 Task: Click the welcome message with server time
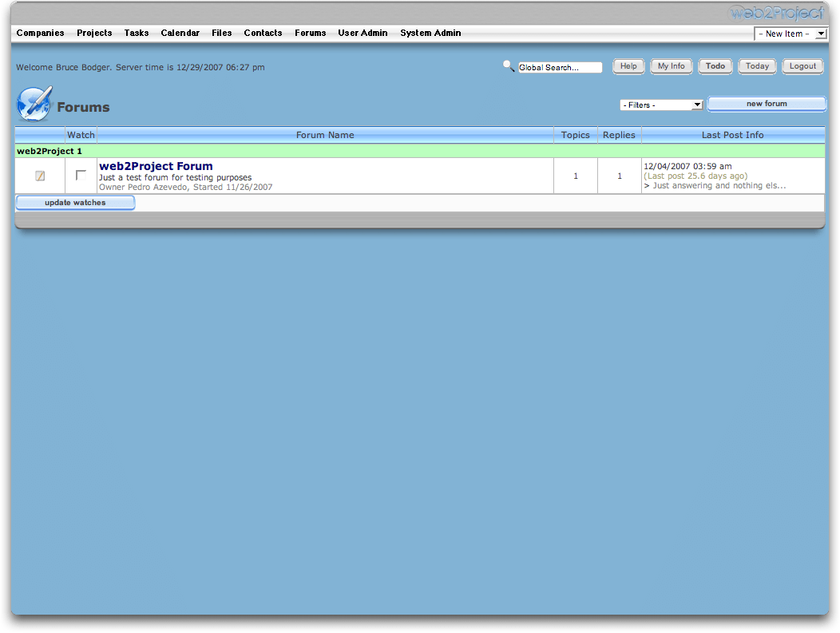tap(141, 68)
